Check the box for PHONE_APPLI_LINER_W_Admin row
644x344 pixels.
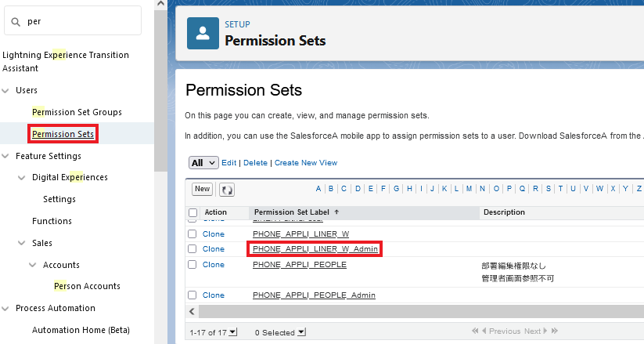(x=192, y=248)
